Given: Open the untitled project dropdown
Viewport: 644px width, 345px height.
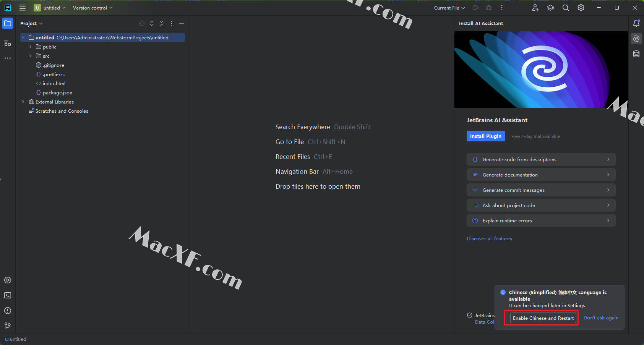Looking at the screenshot, I should click(50, 8).
